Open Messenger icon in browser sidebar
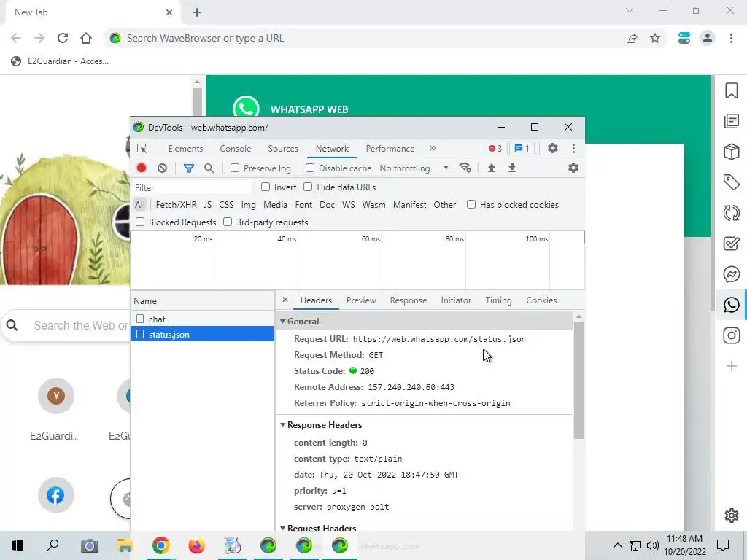Viewport: 747px width, 560px height. coord(731,274)
